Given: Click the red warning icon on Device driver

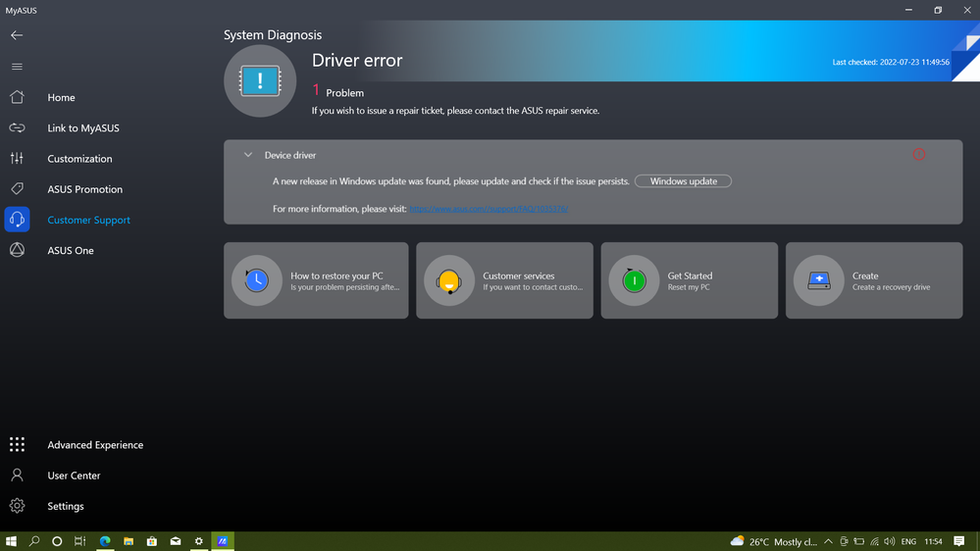Looking at the screenshot, I should [919, 154].
